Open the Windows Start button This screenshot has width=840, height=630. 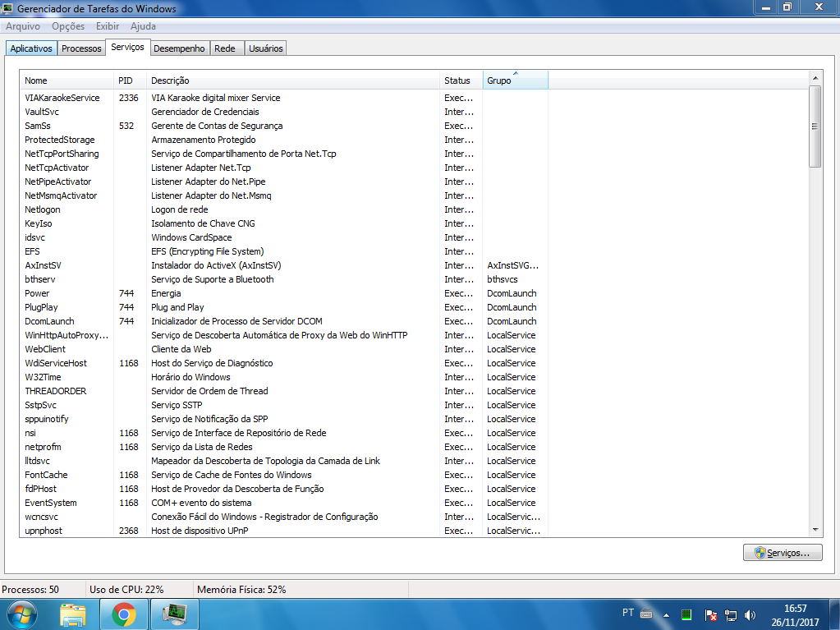pos(22,614)
